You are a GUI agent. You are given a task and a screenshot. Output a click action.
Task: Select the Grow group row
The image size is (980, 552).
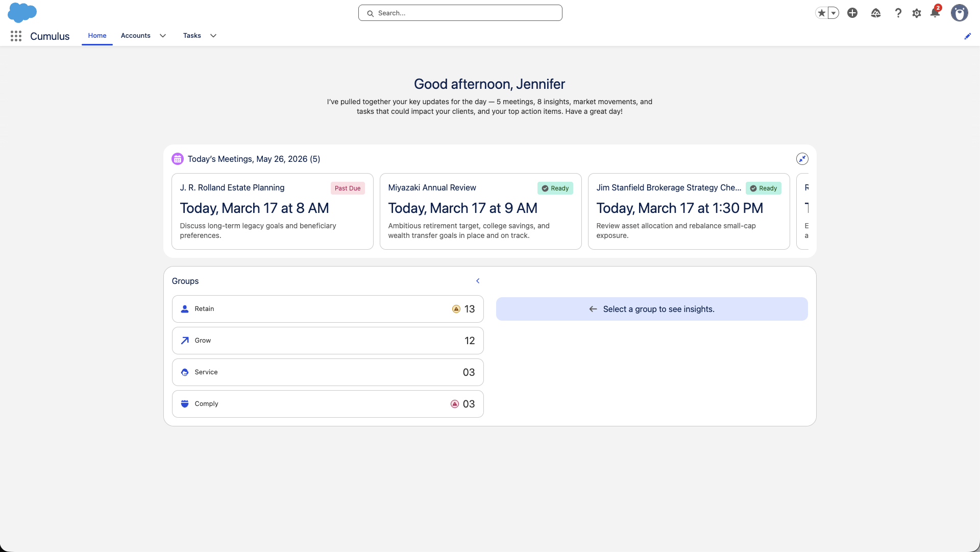coord(328,341)
